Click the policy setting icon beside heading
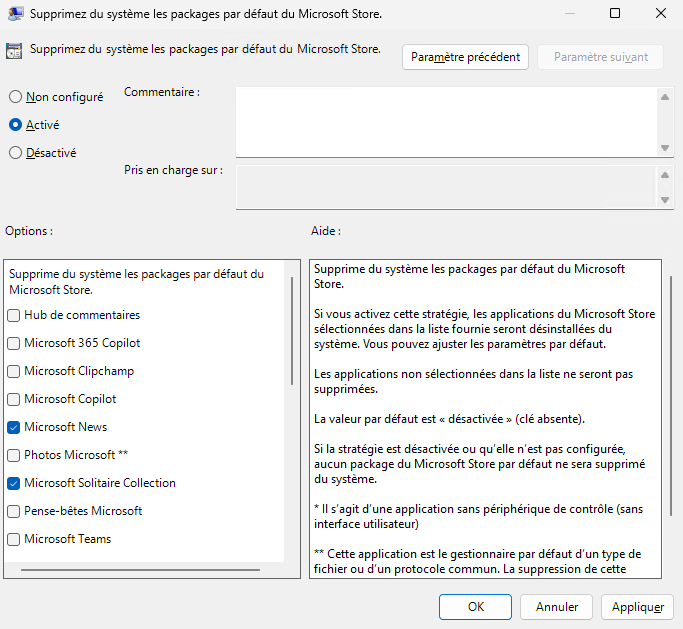The image size is (683, 629). click(x=14, y=51)
